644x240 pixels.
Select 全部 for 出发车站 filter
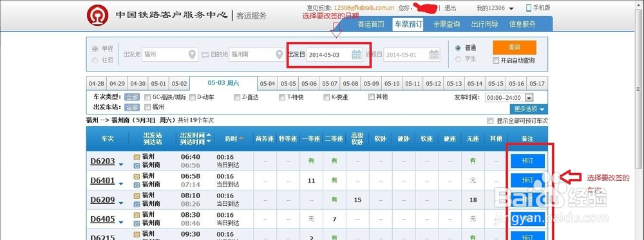[132, 107]
